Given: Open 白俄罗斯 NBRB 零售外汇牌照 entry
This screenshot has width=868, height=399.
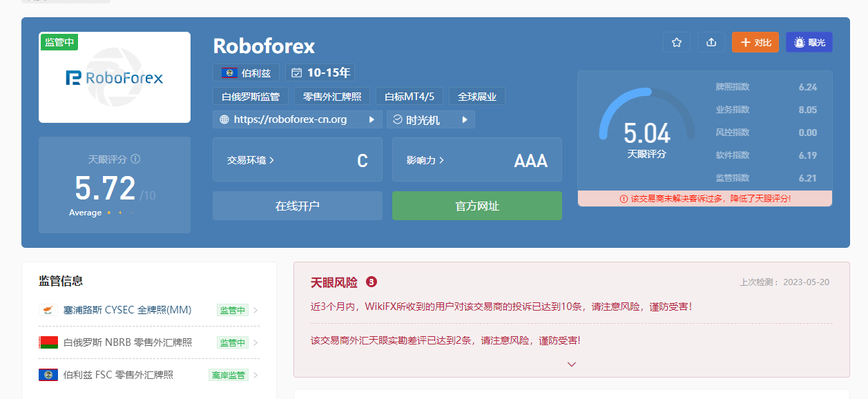Looking at the screenshot, I should pyautogui.click(x=149, y=342).
